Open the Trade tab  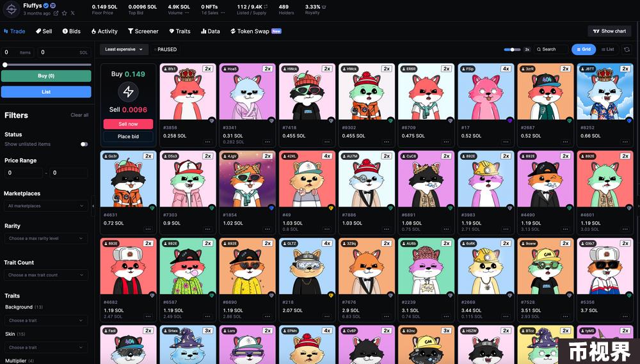(14, 31)
